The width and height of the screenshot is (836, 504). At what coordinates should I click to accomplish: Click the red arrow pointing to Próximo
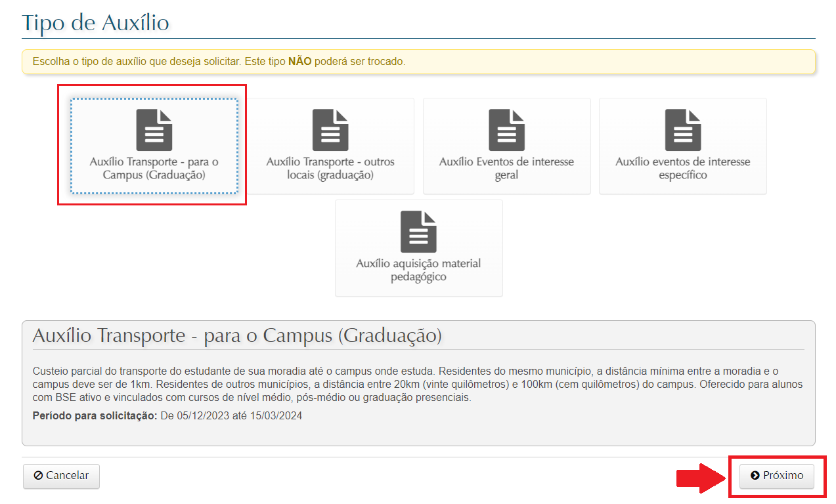point(700,478)
